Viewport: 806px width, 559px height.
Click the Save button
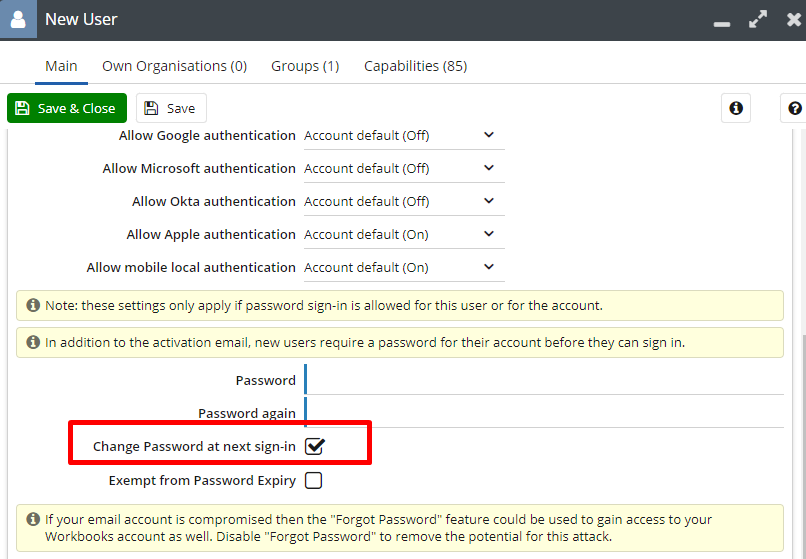click(171, 108)
